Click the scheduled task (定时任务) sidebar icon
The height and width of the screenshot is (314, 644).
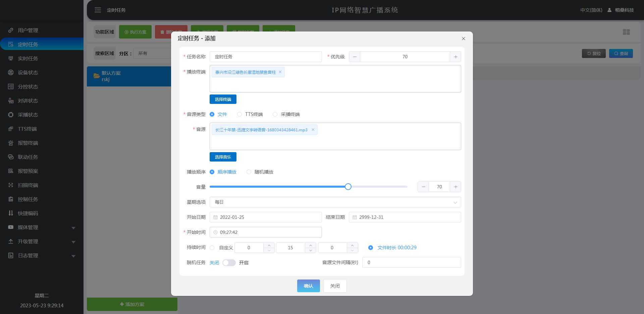11,44
